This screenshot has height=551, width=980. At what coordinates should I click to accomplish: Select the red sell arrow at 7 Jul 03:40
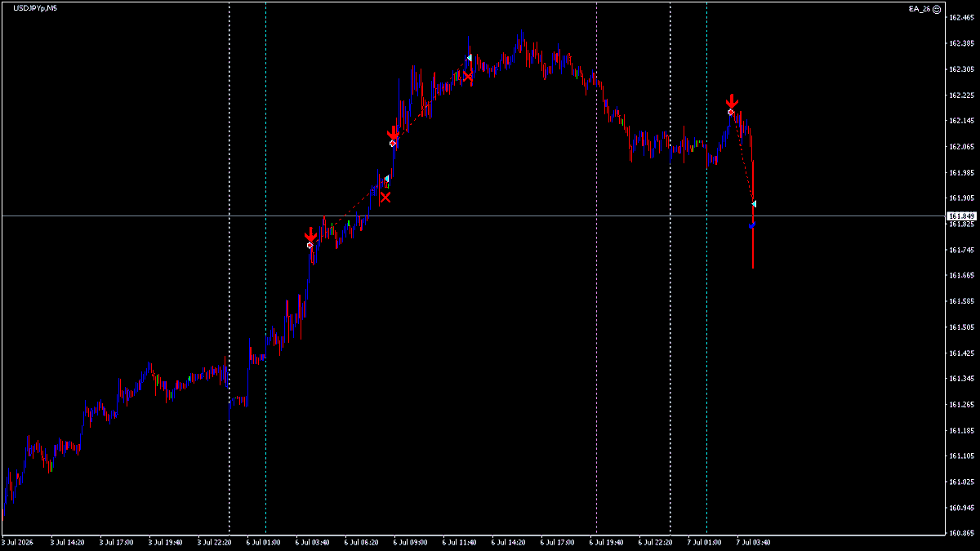tap(733, 101)
